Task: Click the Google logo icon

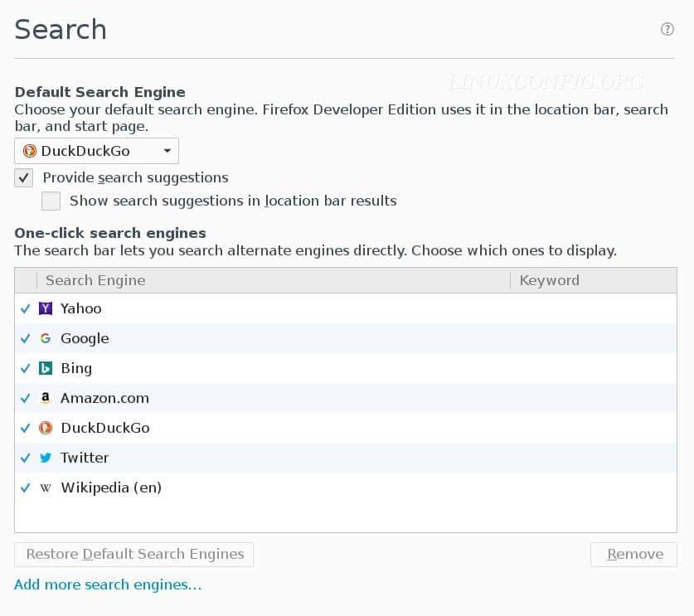Action: (x=46, y=338)
